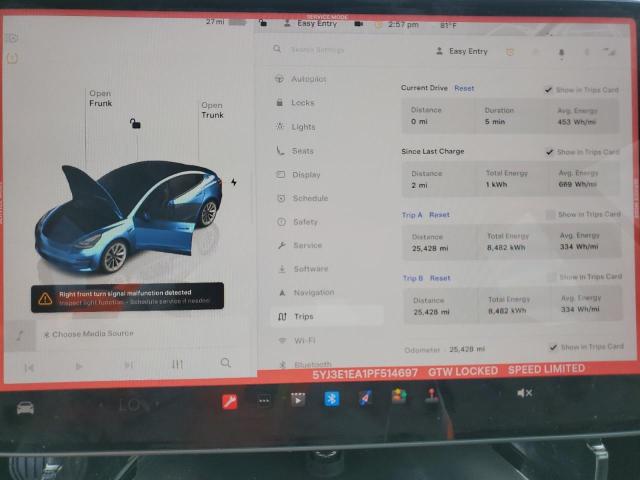Screen dimensions: 640x480
Task: Click the Search Settings field
Action: [x=317, y=50]
